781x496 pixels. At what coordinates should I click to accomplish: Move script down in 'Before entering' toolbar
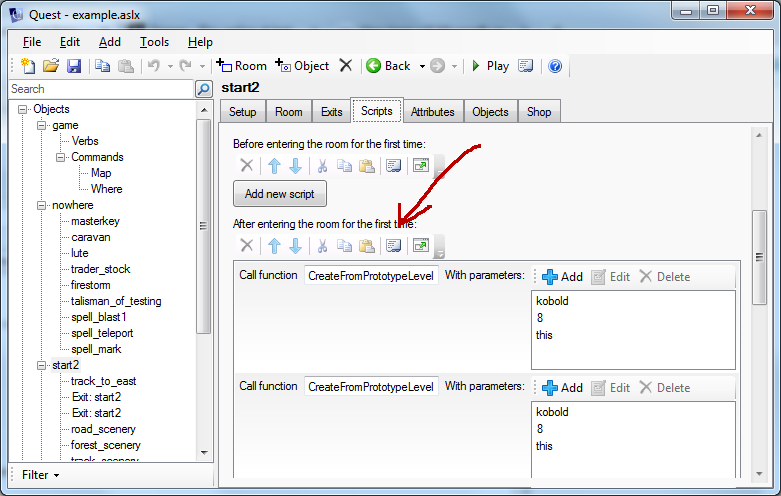click(295, 165)
